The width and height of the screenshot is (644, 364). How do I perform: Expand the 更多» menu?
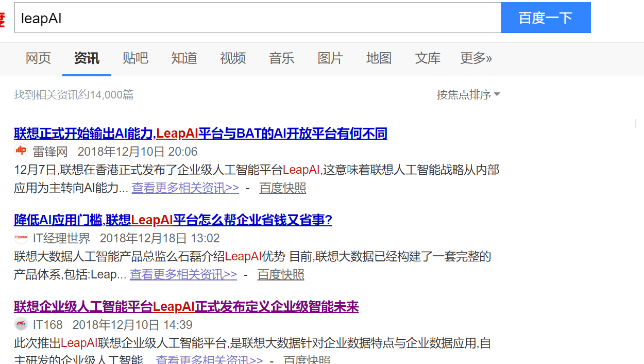coord(476,58)
